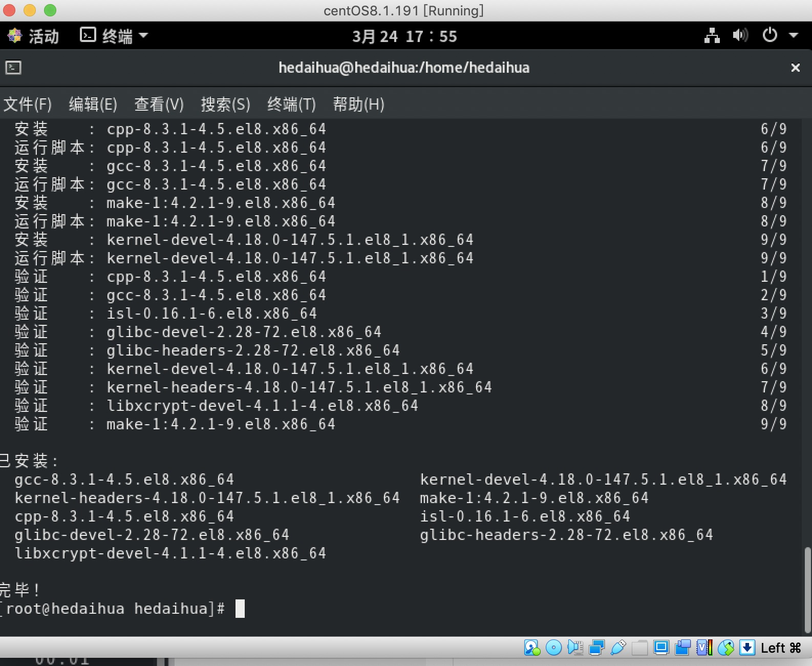Open the 终端 application menu dropdown
812x666 pixels.
[x=114, y=36]
